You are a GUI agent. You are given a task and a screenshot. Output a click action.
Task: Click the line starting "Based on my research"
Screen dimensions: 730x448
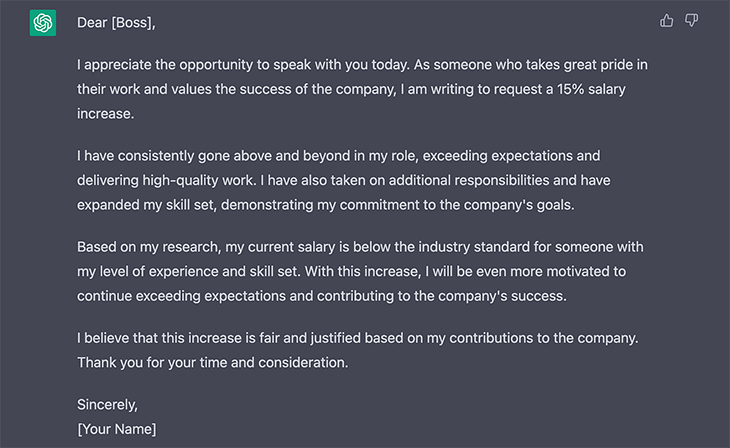point(361,246)
